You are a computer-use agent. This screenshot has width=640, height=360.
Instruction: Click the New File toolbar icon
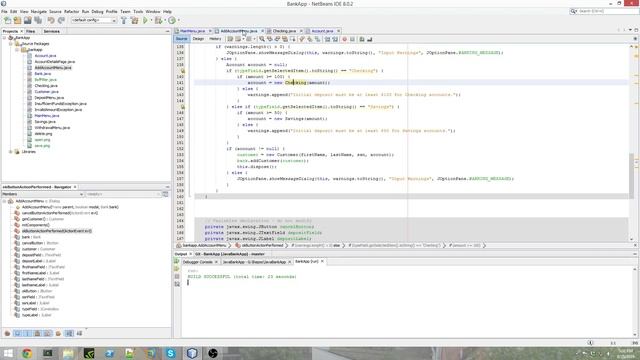[7, 20]
